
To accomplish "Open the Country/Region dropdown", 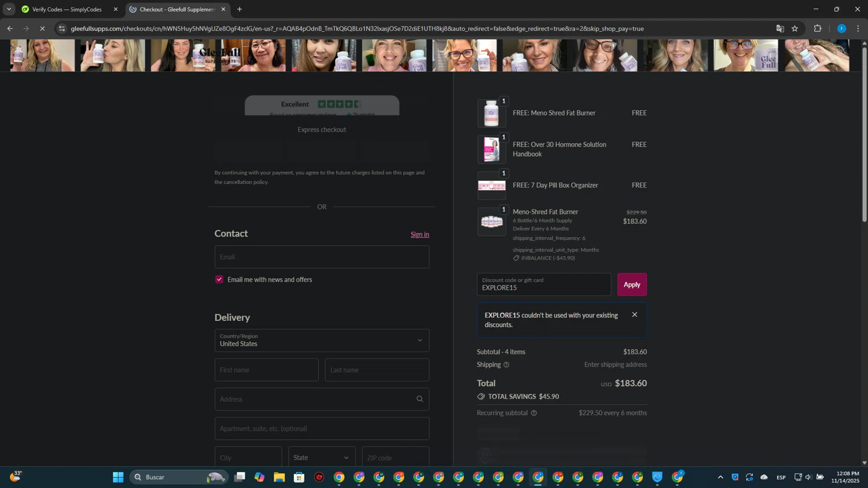I will tap(322, 341).
